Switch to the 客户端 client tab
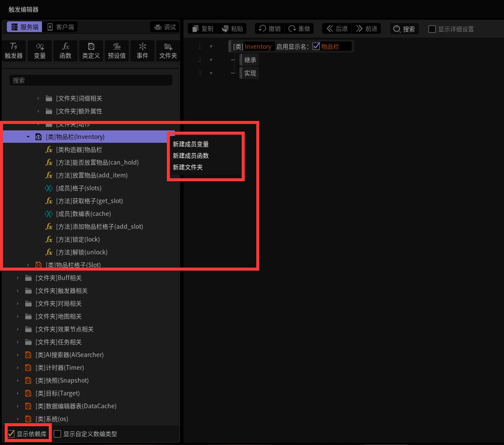This screenshot has width=504, height=445. tap(60, 27)
